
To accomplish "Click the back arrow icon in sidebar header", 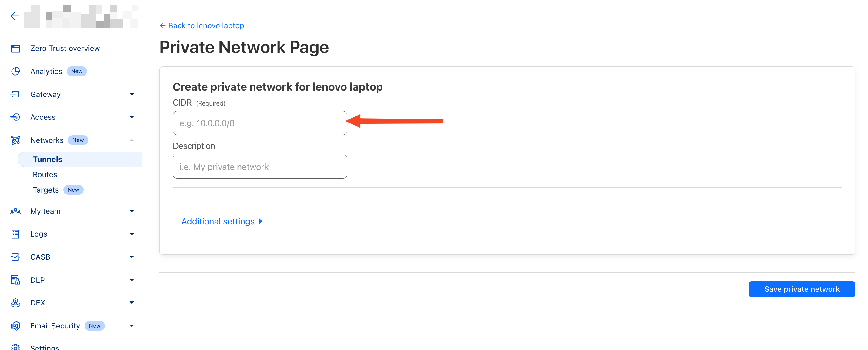I will click(x=15, y=16).
